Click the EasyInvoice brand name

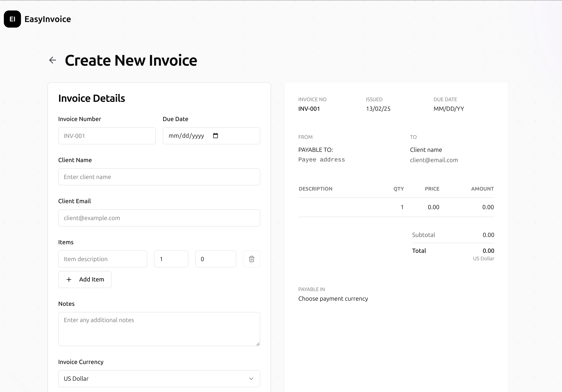(48, 19)
